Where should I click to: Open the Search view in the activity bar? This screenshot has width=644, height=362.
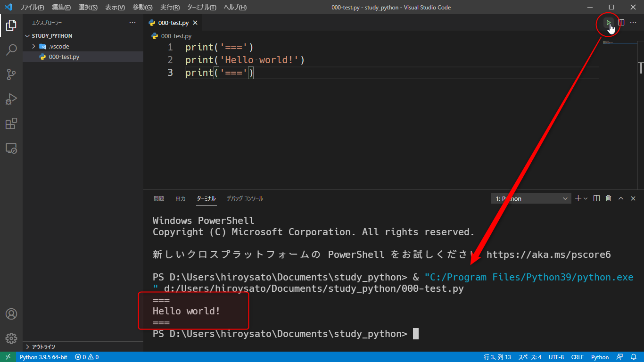click(11, 49)
